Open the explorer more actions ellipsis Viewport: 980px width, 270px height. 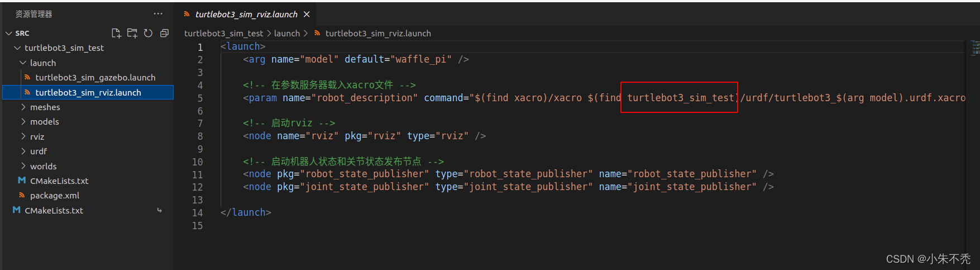158,13
